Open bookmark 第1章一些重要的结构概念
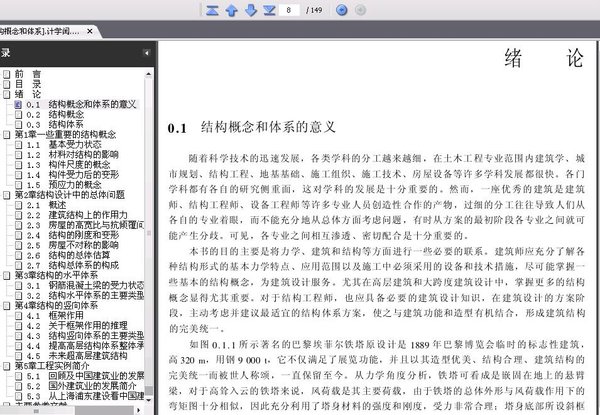This screenshot has height=415, width=600. pyautogui.click(x=65, y=134)
